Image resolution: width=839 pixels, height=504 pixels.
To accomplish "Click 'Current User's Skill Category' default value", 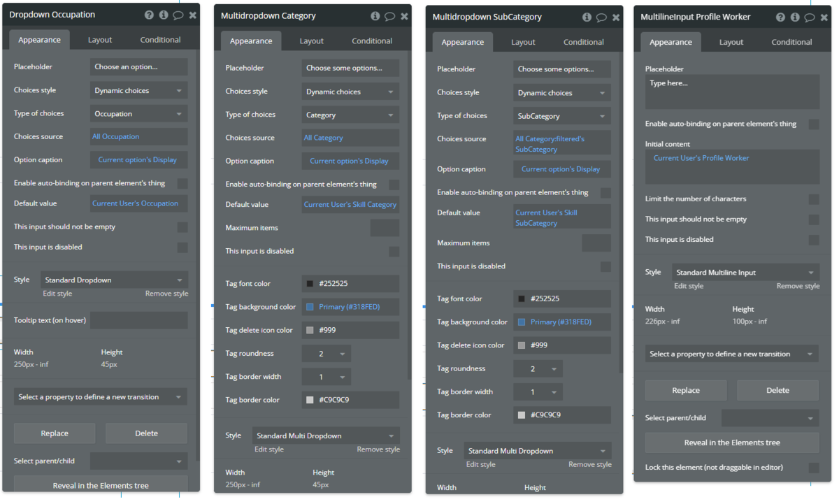I will point(350,205).
